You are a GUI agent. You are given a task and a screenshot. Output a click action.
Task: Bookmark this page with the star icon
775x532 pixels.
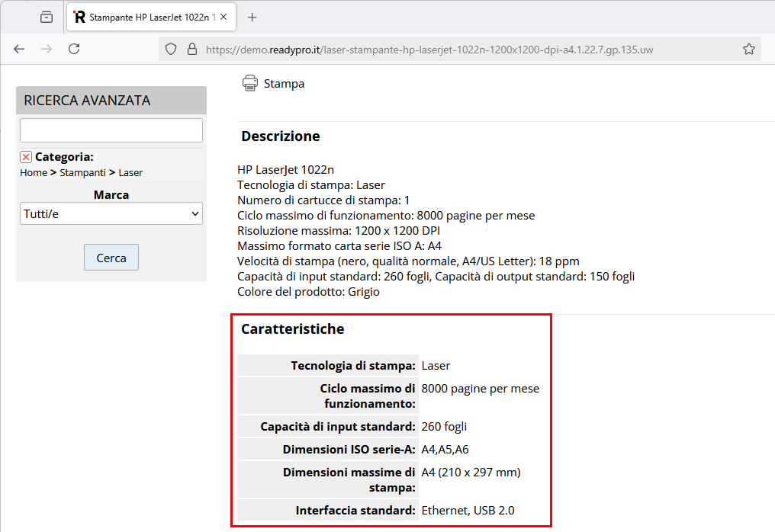click(749, 49)
